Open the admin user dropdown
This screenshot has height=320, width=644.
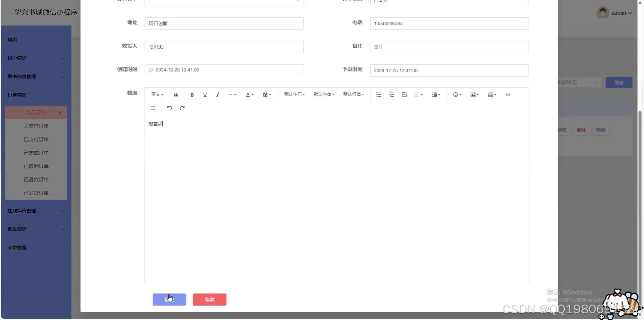pos(622,13)
